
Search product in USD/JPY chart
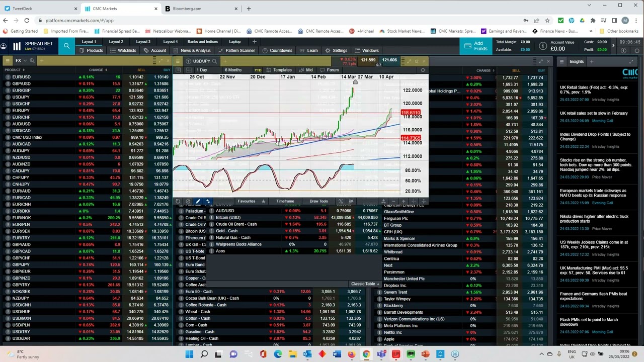(214, 61)
